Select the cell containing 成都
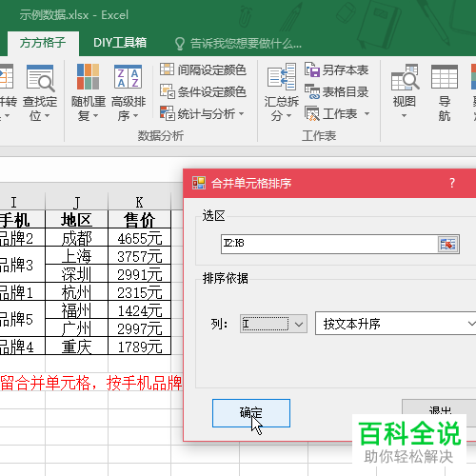This screenshot has width=476, height=476. 76,238
